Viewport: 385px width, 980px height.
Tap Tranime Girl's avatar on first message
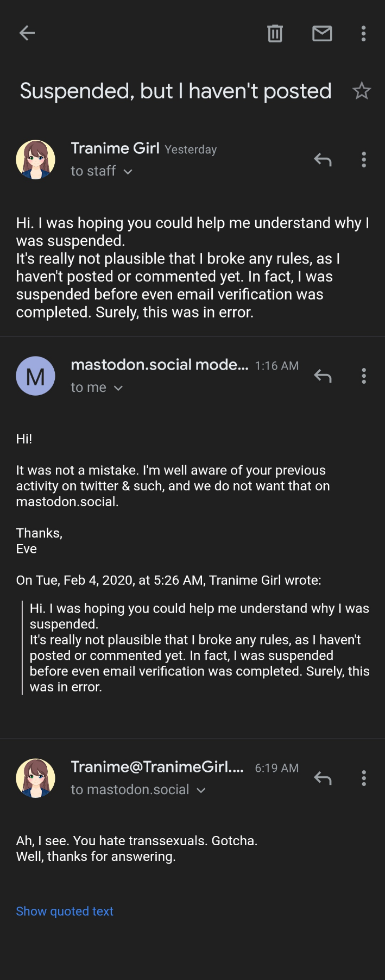click(x=36, y=160)
